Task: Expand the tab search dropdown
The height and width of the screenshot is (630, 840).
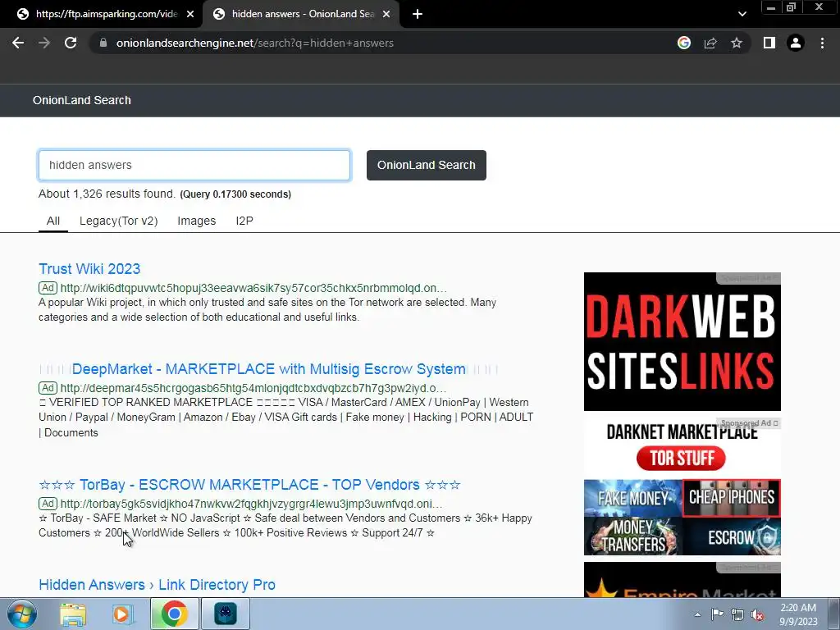Action: (742, 14)
